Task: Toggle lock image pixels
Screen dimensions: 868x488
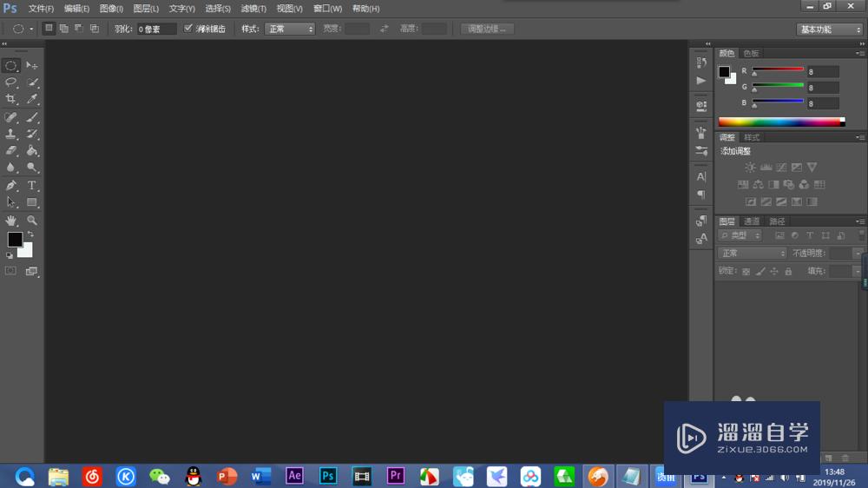Action: pyautogui.click(x=760, y=272)
